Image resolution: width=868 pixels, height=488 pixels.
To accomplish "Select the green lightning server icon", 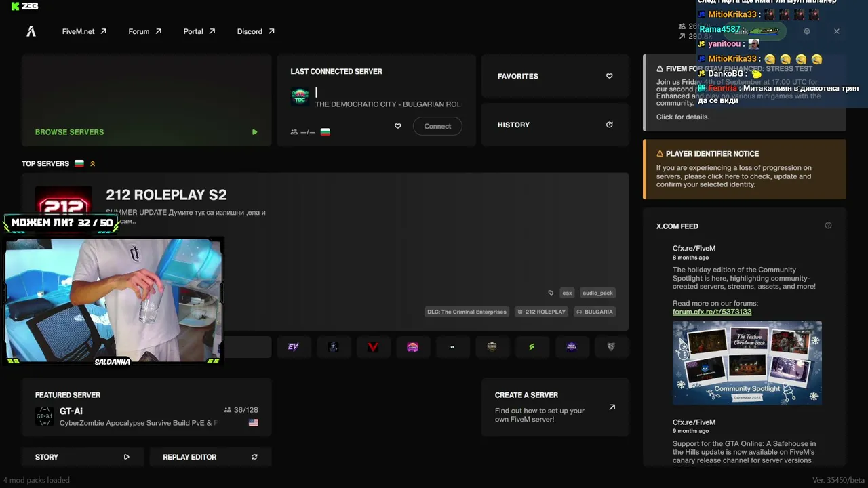I will pos(532,347).
